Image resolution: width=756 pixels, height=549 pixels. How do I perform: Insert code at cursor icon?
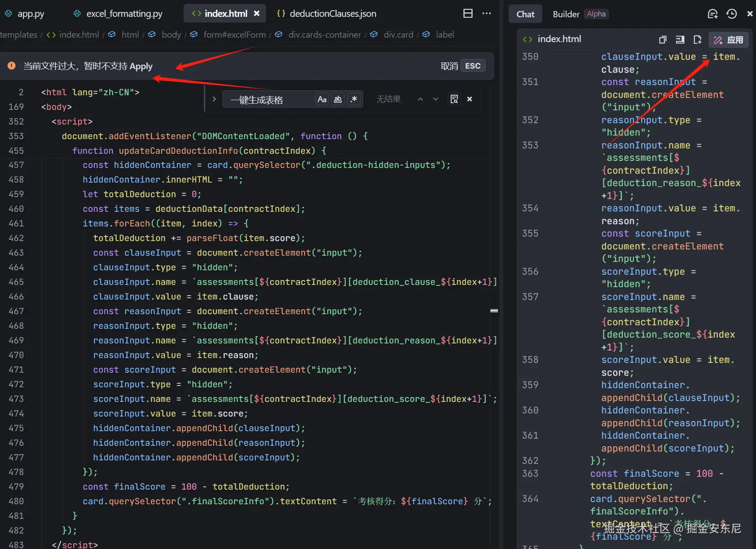(x=680, y=40)
